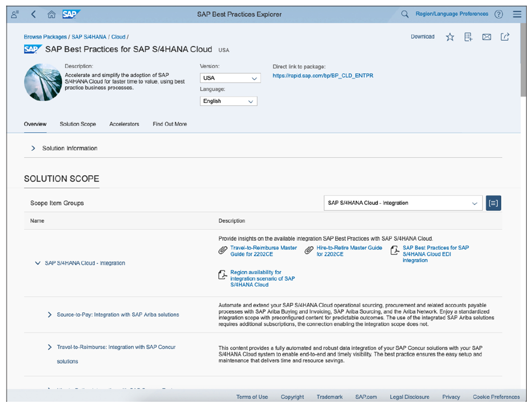This screenshot has width=532, height=409.
Task: Click the user profile icon
Action: pos(14,14)
